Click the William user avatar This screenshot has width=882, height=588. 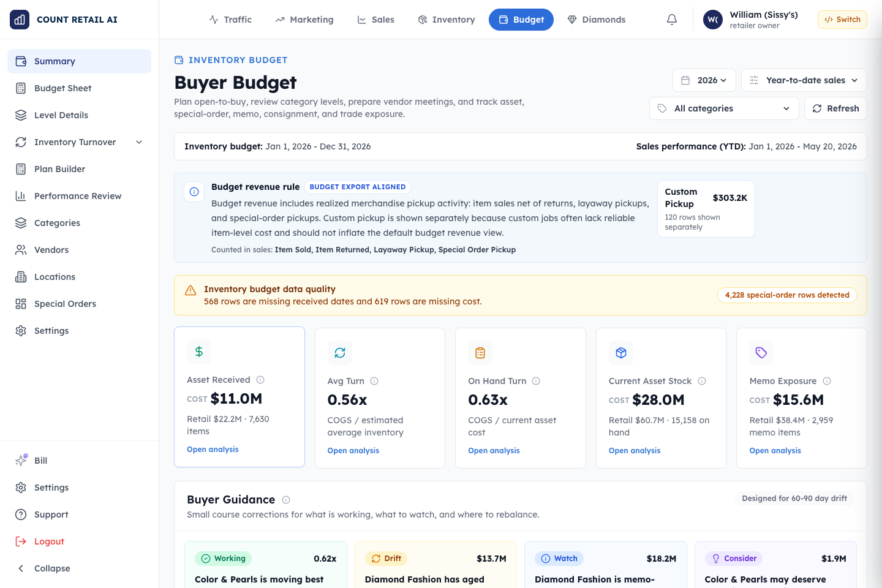click(x=713, y=20)
